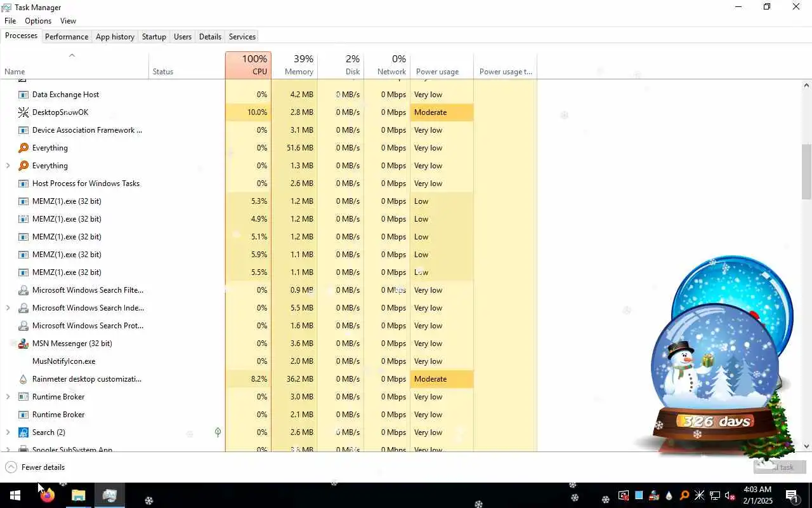Click the muted volume icon in system tray
Screen dimensions: 812x508
click(x=730, y=496)
